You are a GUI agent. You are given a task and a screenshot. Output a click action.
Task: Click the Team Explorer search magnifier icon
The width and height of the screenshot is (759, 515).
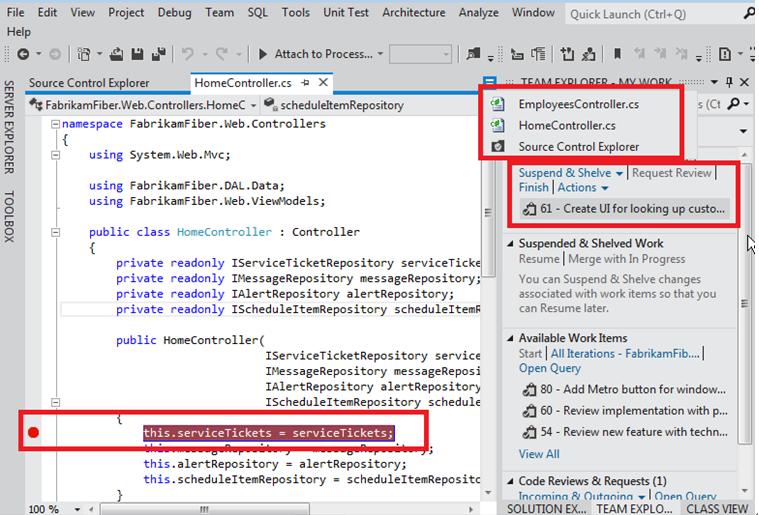click(734, 104)
